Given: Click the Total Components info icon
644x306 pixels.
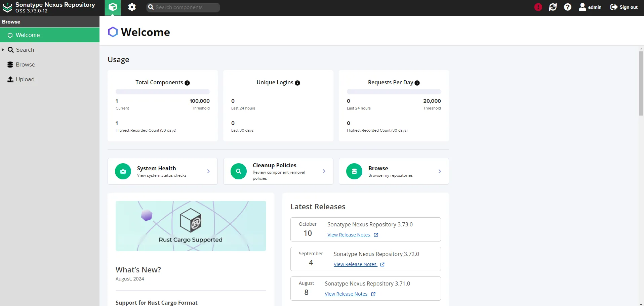Looking at the screenshot, I should tap(187, 83).
